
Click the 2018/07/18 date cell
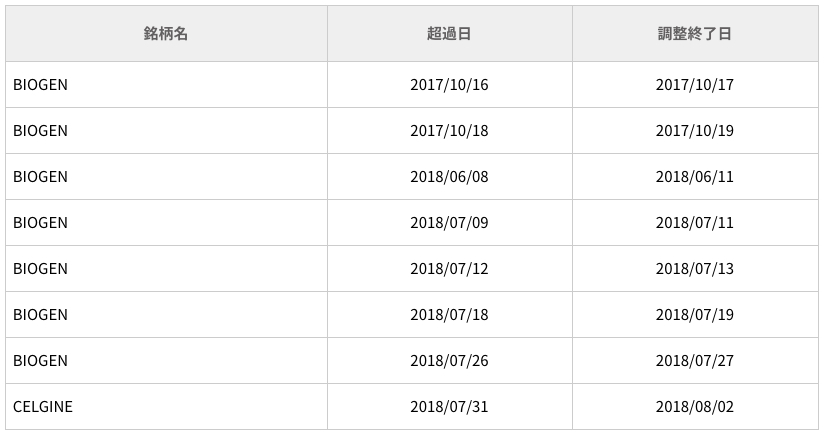[x=449, y=315]
